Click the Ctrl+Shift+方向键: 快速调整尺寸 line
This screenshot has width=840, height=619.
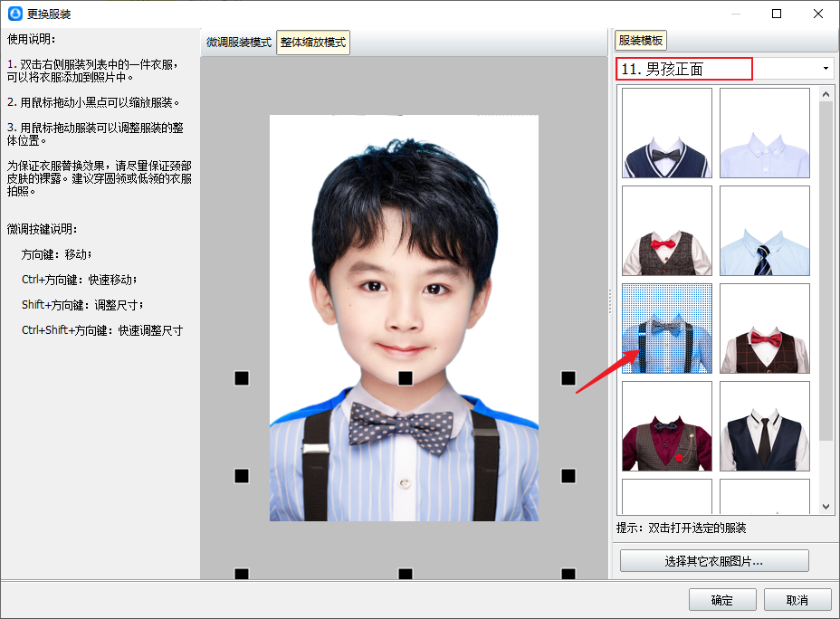[101, 330]
